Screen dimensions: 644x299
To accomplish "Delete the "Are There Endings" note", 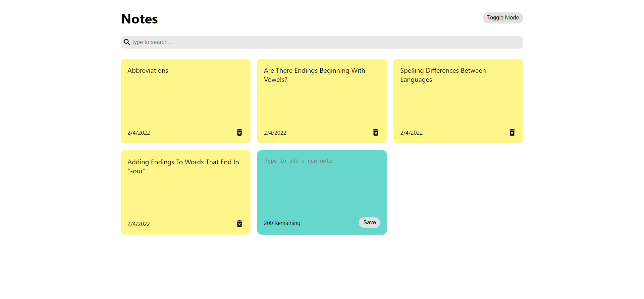I will coord(375,132).
